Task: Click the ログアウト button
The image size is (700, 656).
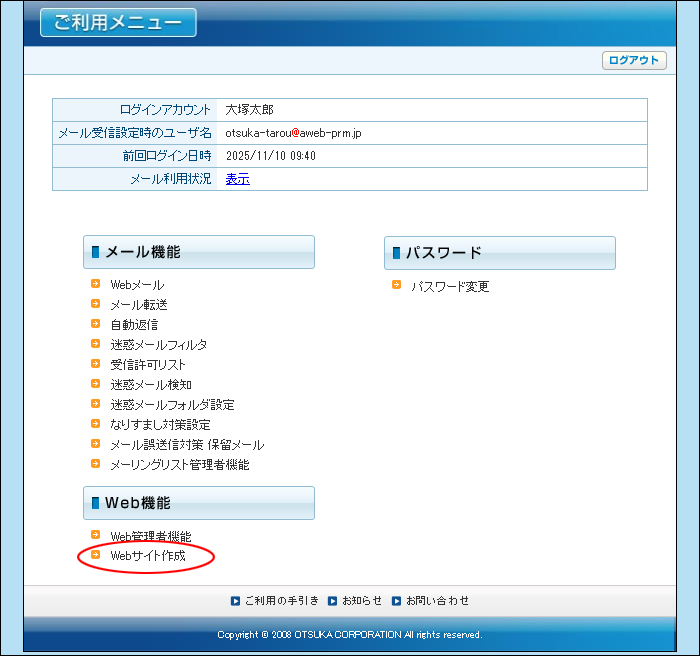Action: coord(634,61)
